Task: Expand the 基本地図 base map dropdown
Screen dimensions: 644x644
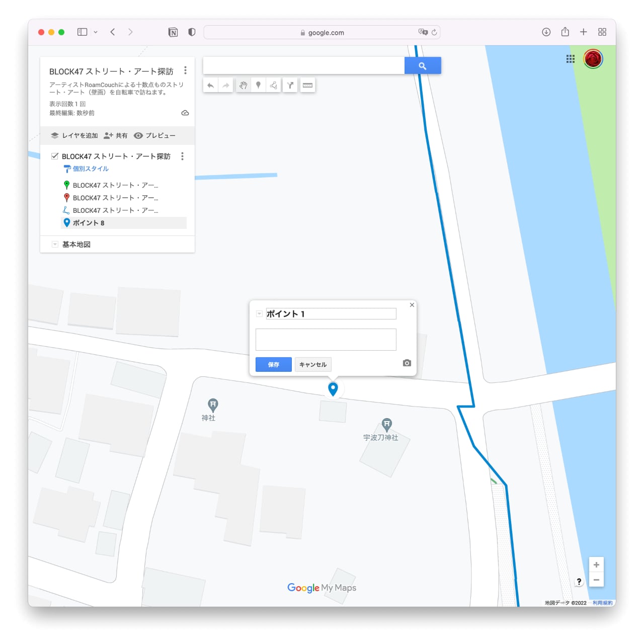Action: [55, 245]
